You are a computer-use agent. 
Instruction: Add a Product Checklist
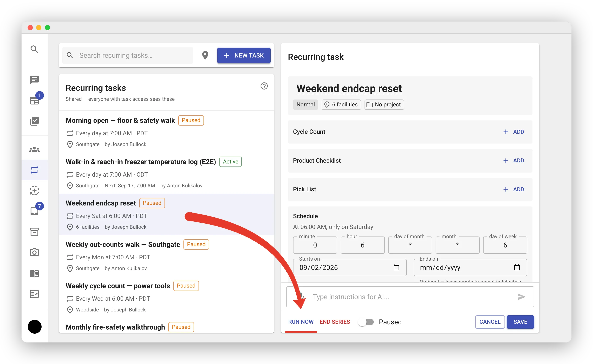coord(514,161)
